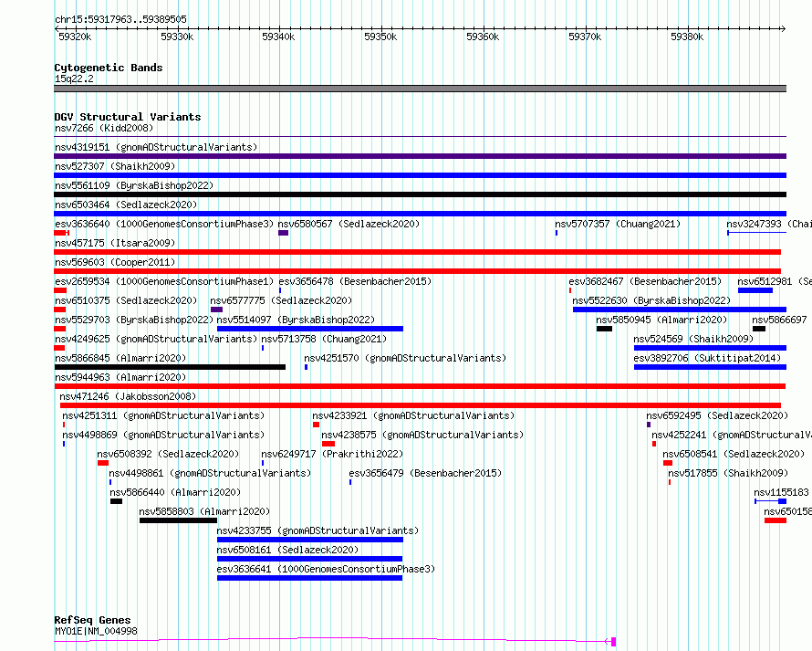Image resolution: width=812 pixels, height=651 pixels.
Task: Select the purple bar under nsv6580567
Action: pyautogui.click(x=283, y=233)
